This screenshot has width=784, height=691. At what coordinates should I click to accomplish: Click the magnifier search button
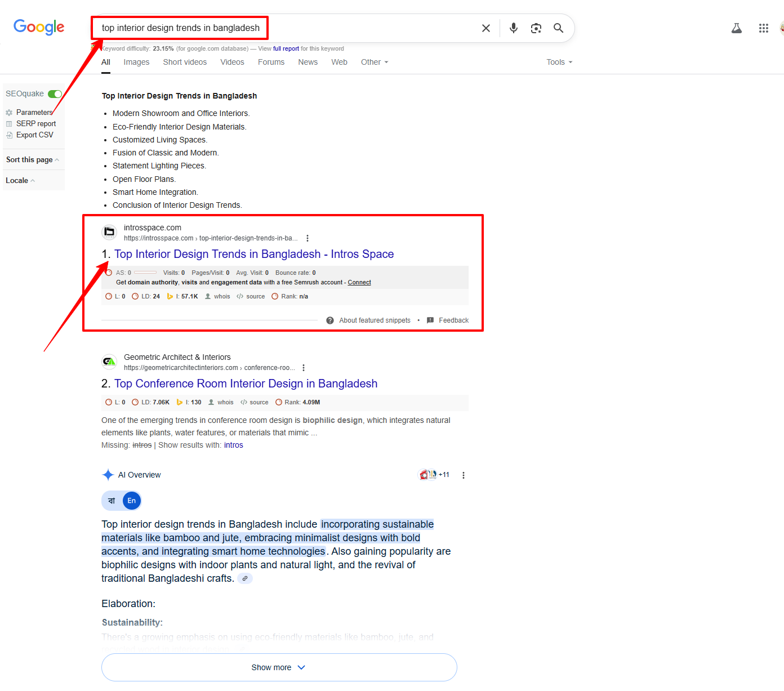click(x=558, y=28)
